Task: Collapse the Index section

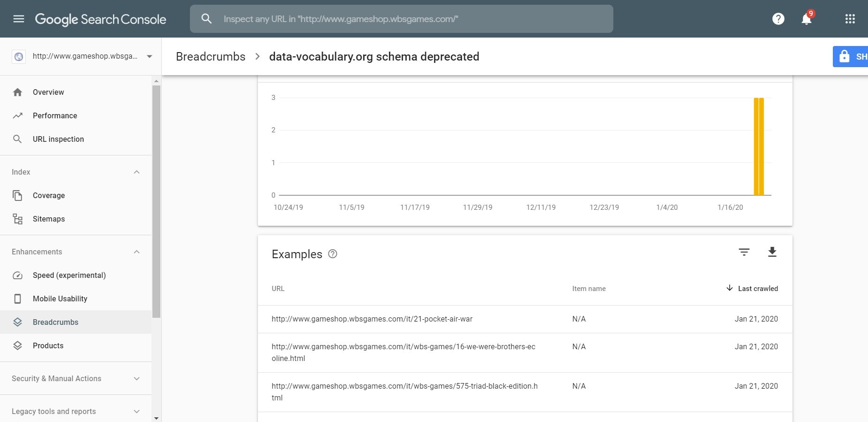Action: pyautogui.click(x=136, y=172)
